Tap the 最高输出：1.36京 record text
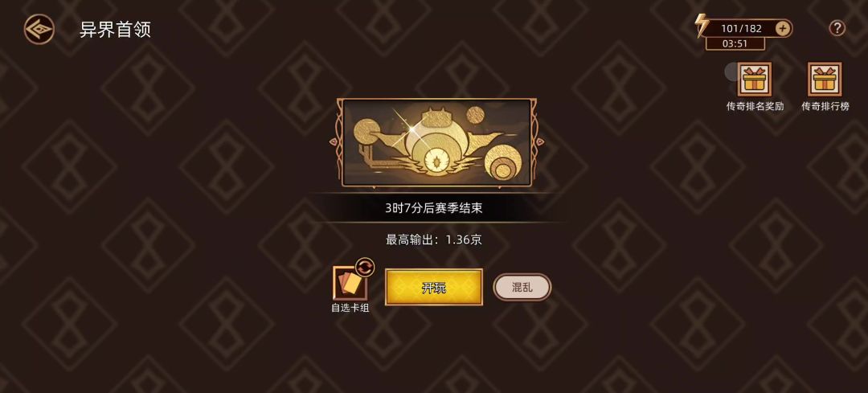 (x=434, y=239)
